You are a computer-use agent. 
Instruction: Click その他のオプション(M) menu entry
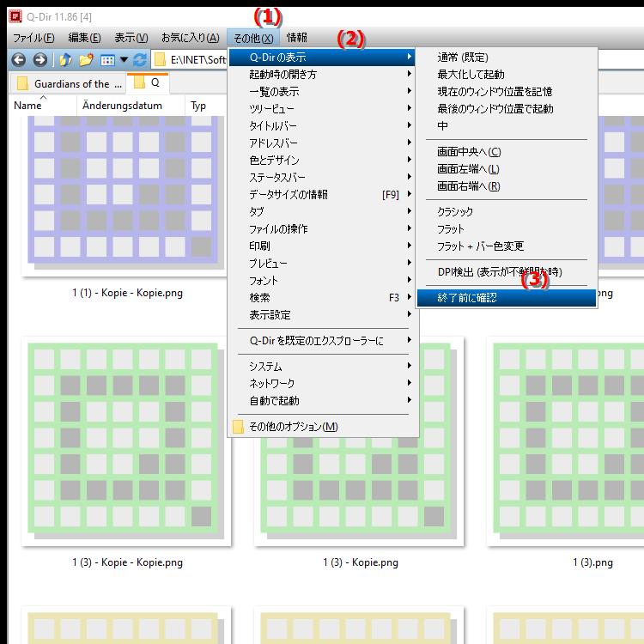(322, 427)
